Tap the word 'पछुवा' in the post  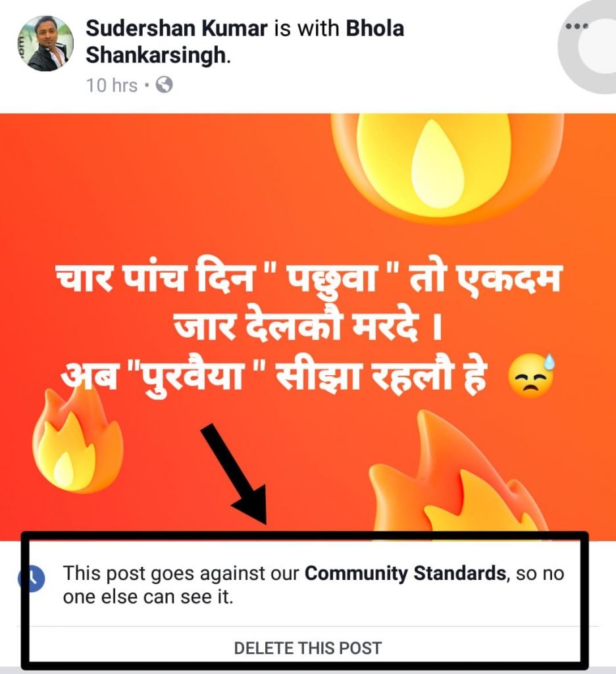333,279
